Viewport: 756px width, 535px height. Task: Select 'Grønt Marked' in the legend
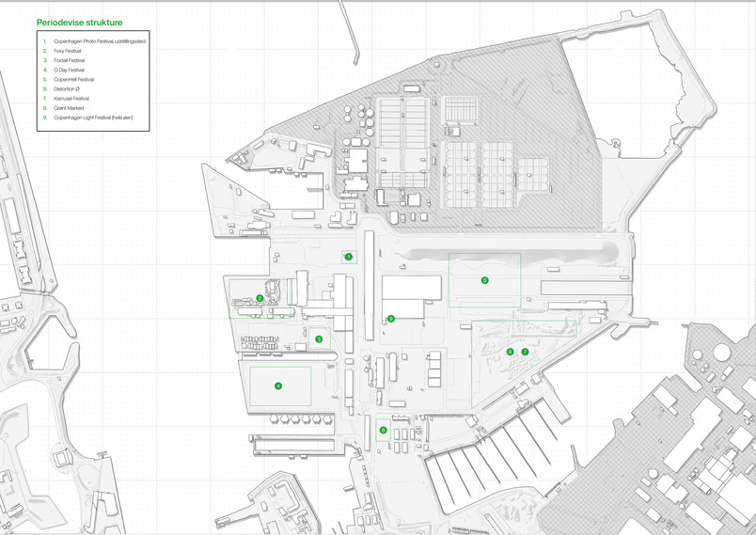coord(69,108)
